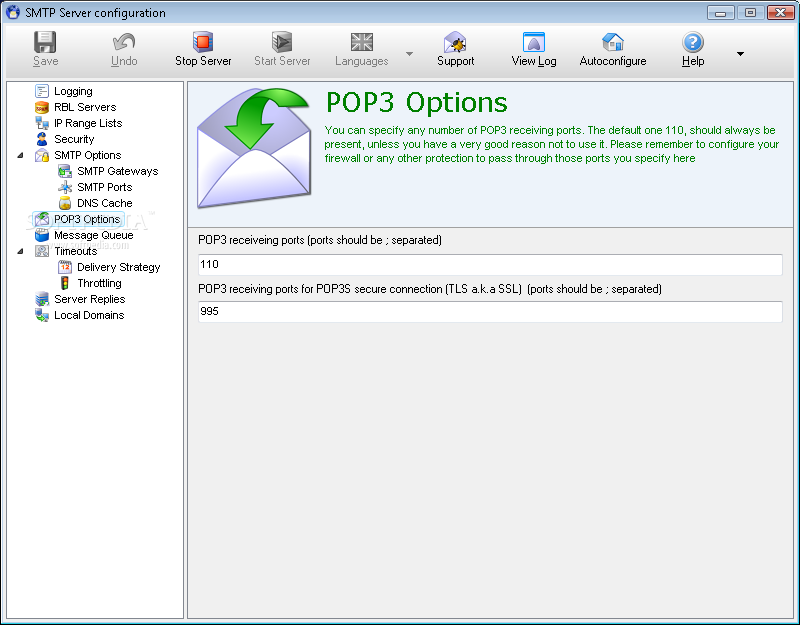Image resolution: width=800 pixels, height=625 pixels.
Task: Minimize the SMTP Server configuration window
Action: click(x=720, y=12)
